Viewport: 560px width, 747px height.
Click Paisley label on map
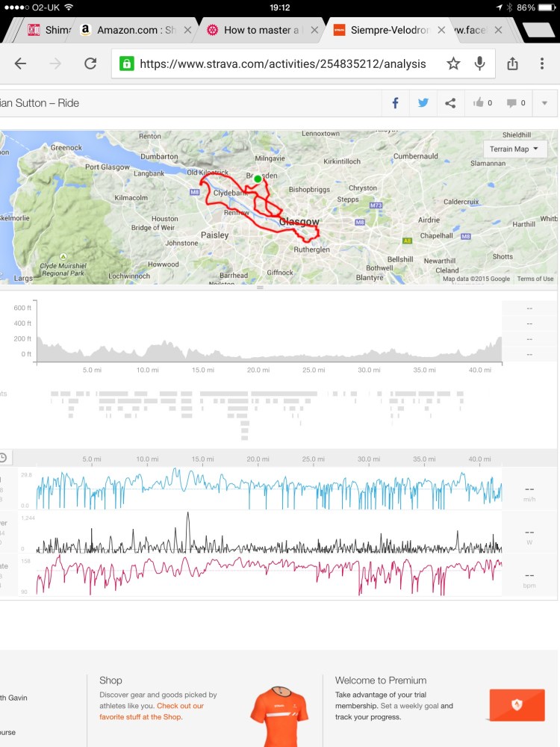(214, 235)
